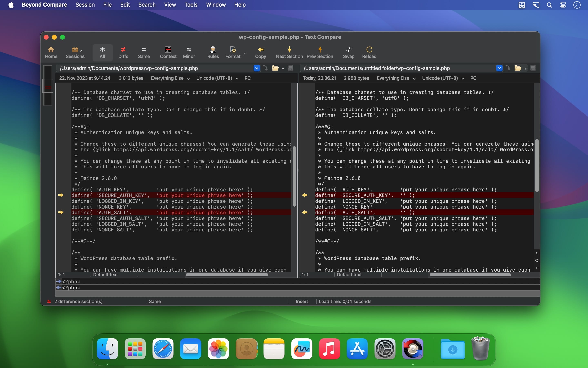Click the next difference arrow below the scroll circle

[x=537, y=268]
